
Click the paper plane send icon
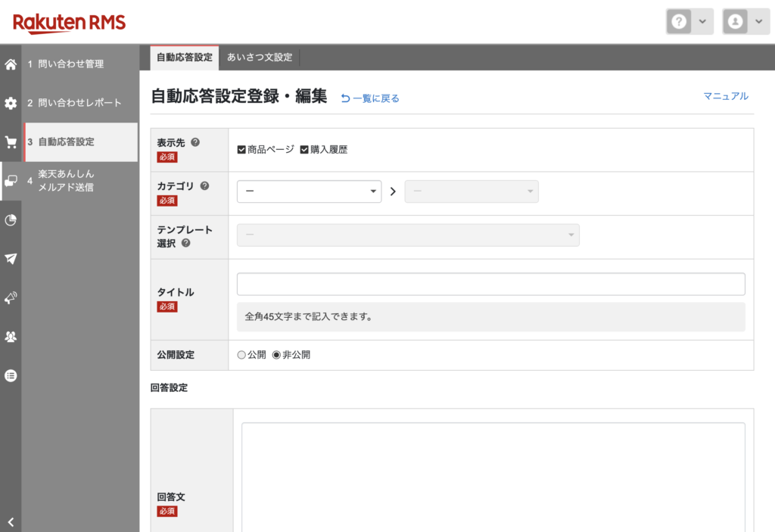click(11, 259)
